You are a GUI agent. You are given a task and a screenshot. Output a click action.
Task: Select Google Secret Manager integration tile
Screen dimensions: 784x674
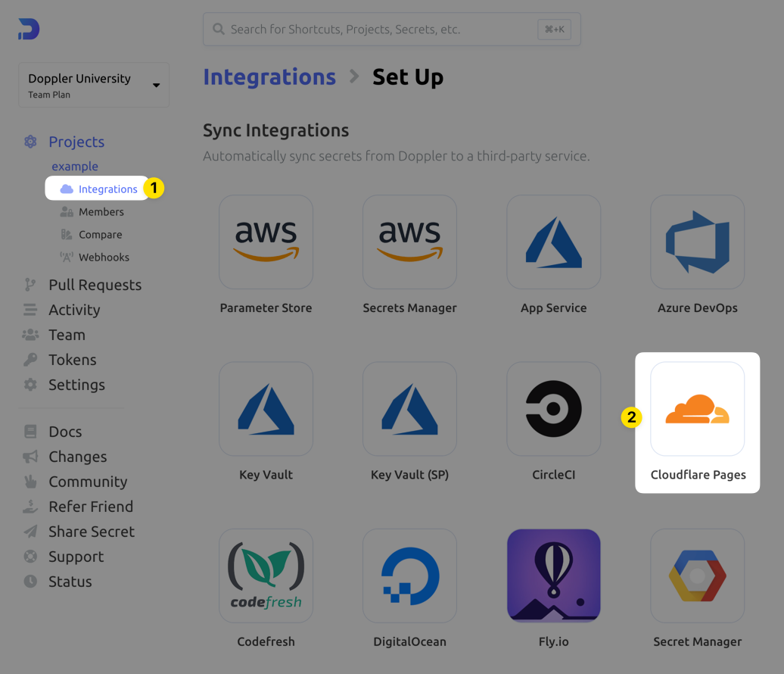[698, 576]
